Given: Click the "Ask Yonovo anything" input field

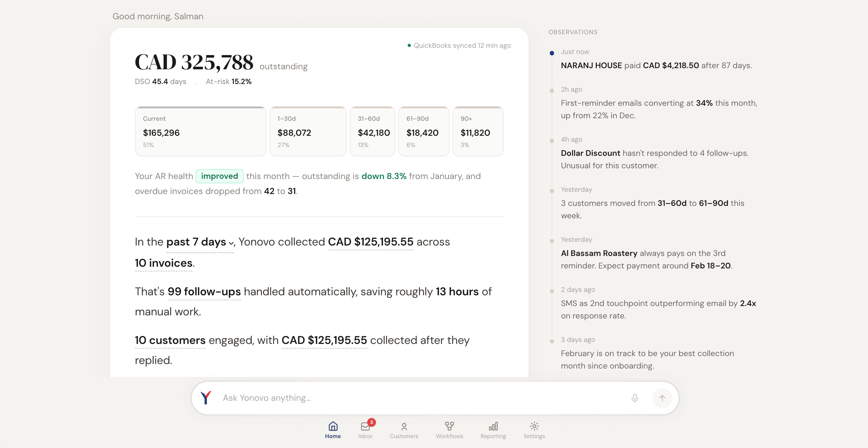Looking at the screenshot, I should click(371, 398).
